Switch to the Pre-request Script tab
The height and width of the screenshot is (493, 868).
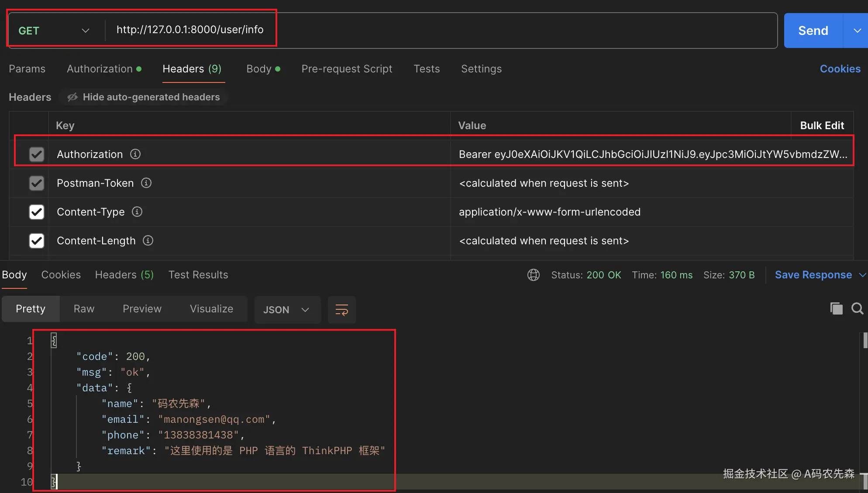tap(347, 69)
